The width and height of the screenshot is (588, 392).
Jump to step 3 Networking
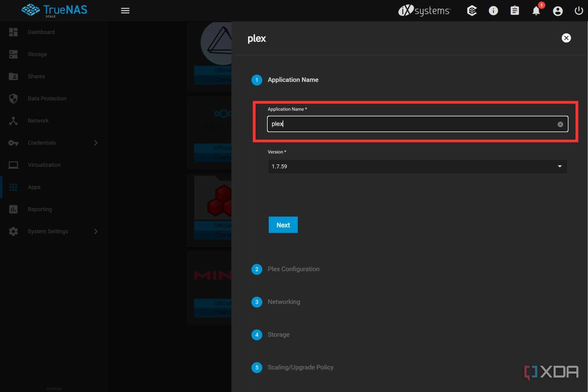(x=276, y=302)
